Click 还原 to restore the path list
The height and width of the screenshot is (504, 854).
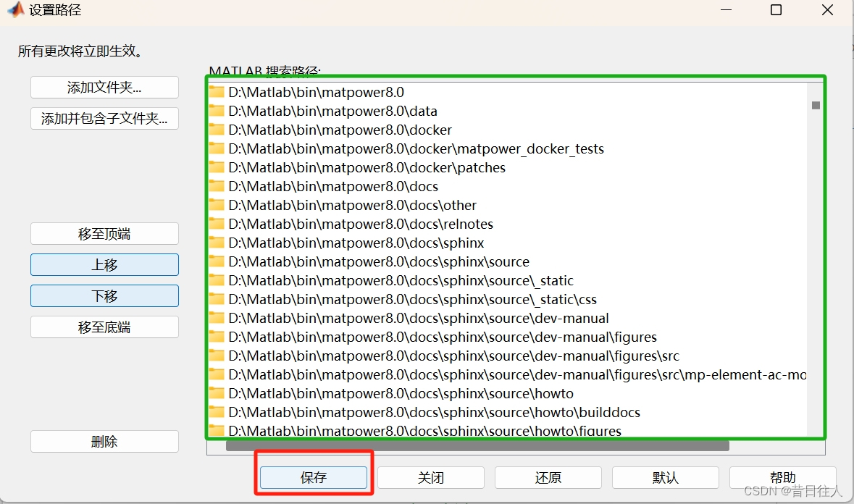click(x=548, y=477)
